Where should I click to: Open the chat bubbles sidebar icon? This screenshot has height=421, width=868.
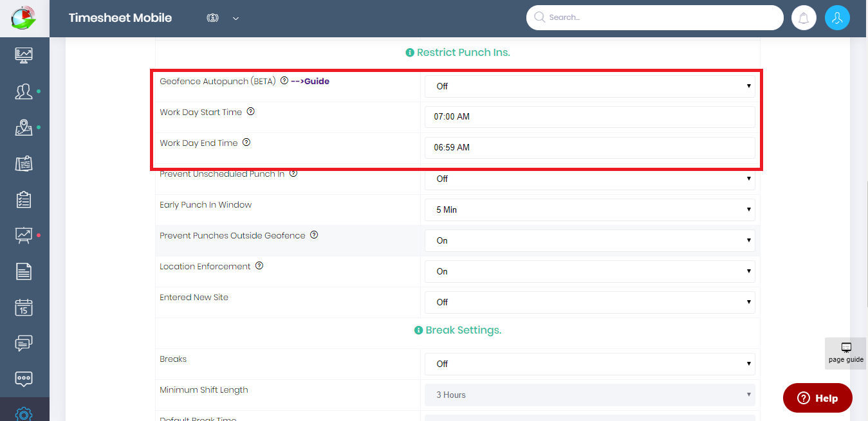[24, 343]
